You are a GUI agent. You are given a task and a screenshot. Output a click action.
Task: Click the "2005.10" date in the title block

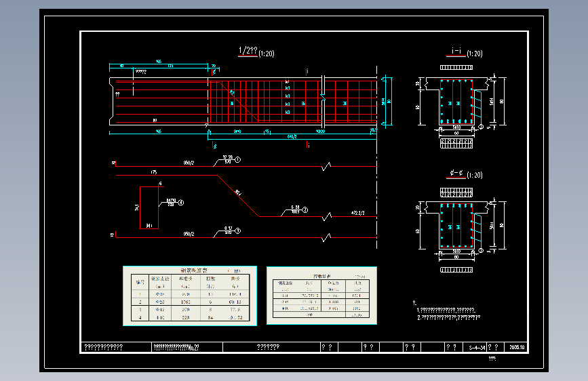(x=517, y=347)
